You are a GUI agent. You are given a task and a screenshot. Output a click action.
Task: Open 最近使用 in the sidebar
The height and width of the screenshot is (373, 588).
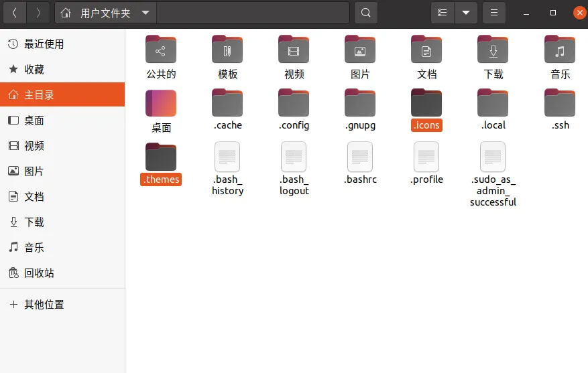point(44,44)
